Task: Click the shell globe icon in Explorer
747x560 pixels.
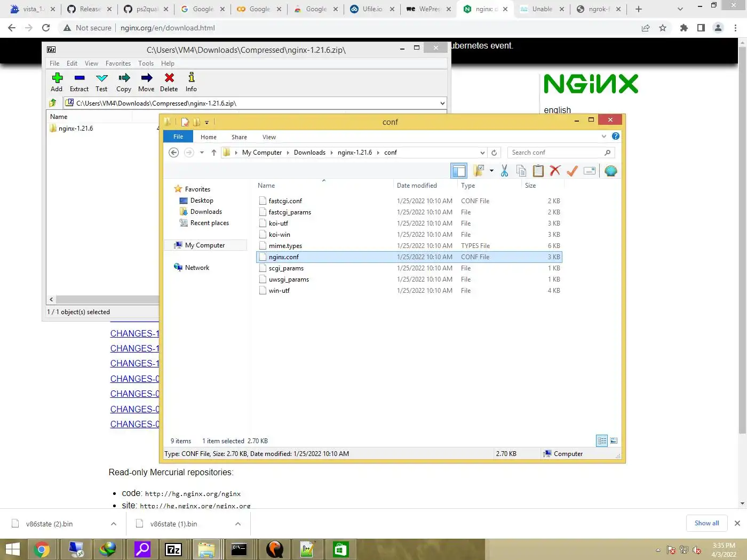Action: pyautogui.click(x=611, y=171)
